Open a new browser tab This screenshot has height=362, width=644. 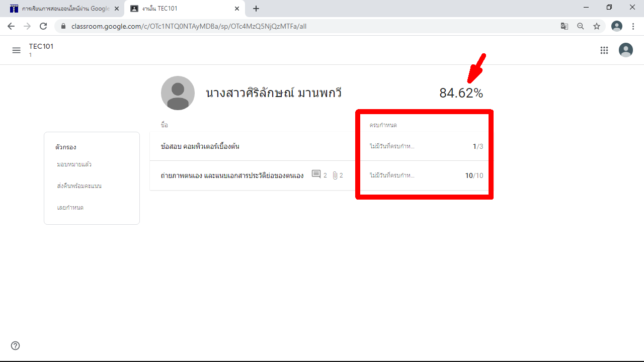click(x=256, y=9)
